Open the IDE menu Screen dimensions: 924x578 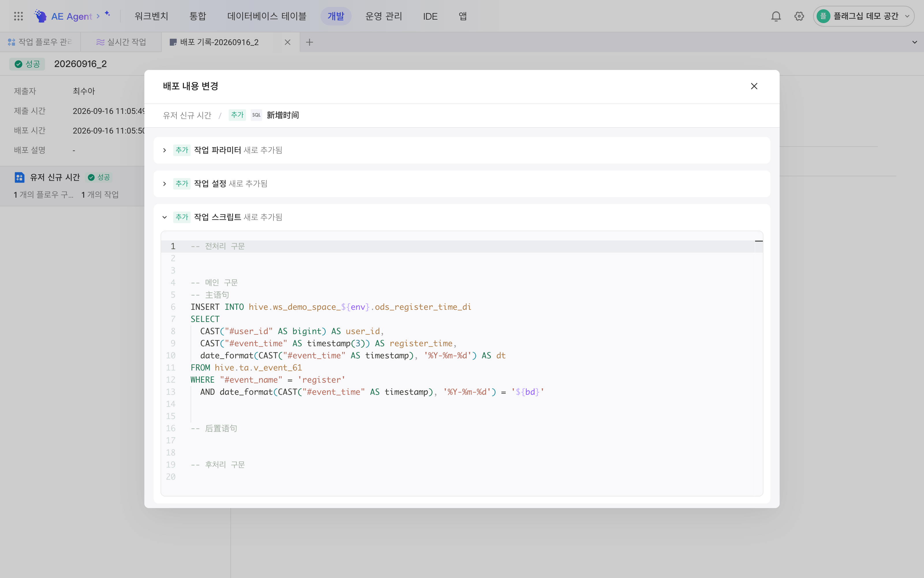pos(430,16)
